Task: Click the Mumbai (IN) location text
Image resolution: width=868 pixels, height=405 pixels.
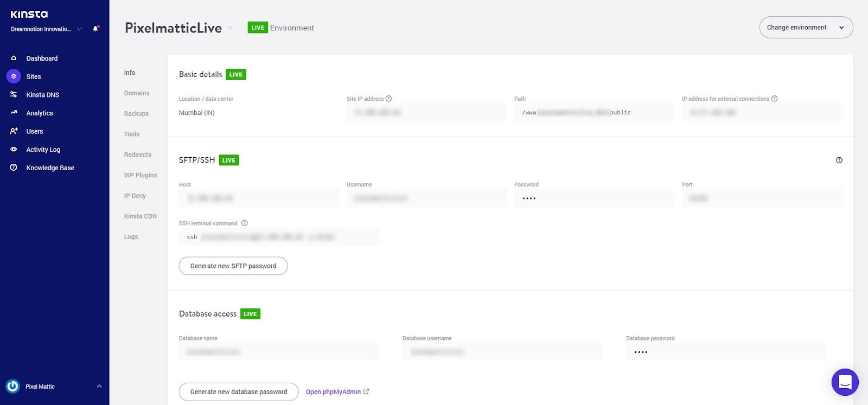Action: pos(197,113)
